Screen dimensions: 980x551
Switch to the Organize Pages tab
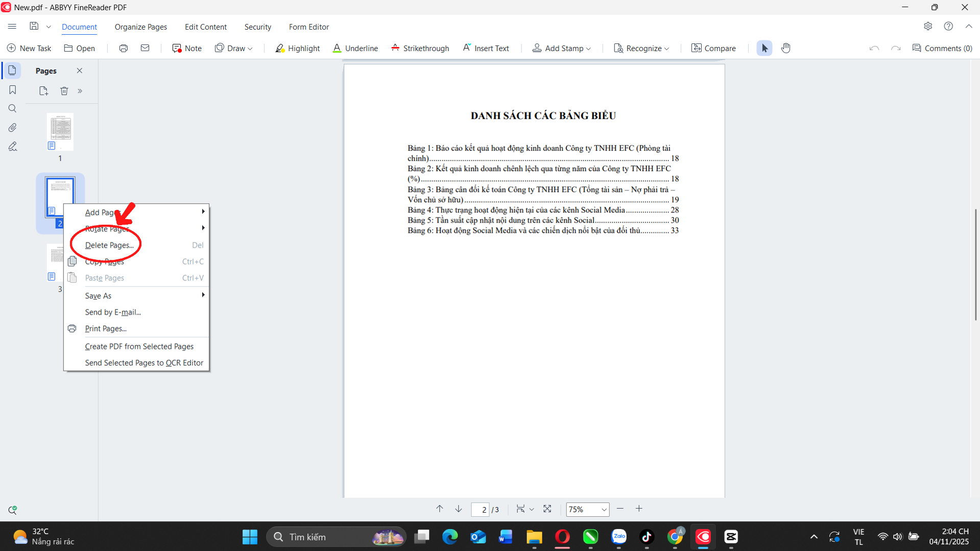140,27
